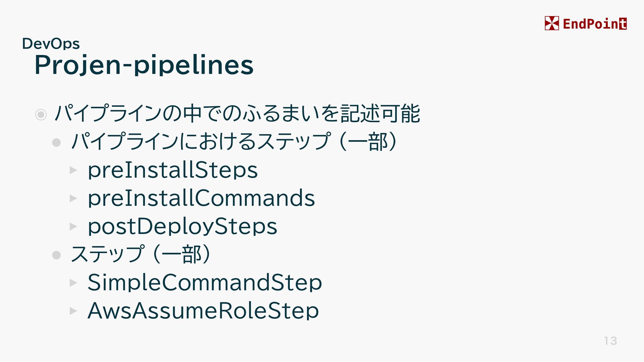Click the preInstallCommands text
Image resolution: width=644 pixels, height=362 pixels.
tap(201, 198)
